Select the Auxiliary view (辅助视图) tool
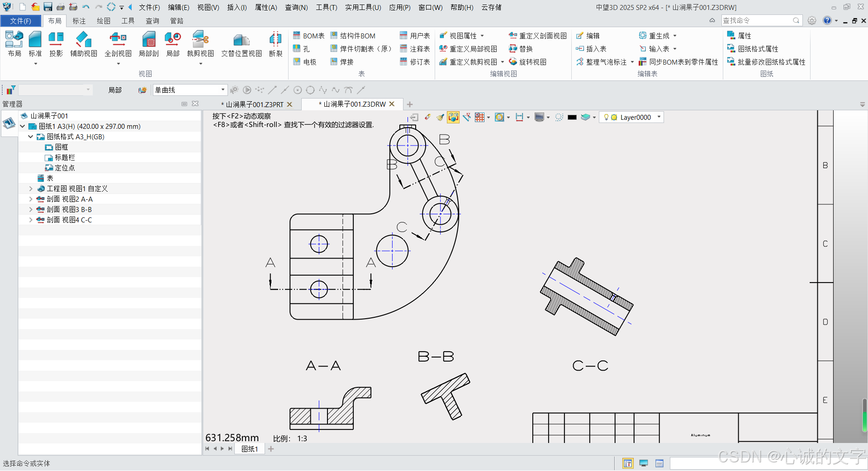868x471 pixels. pyautogui.click(x=84, y=44)
